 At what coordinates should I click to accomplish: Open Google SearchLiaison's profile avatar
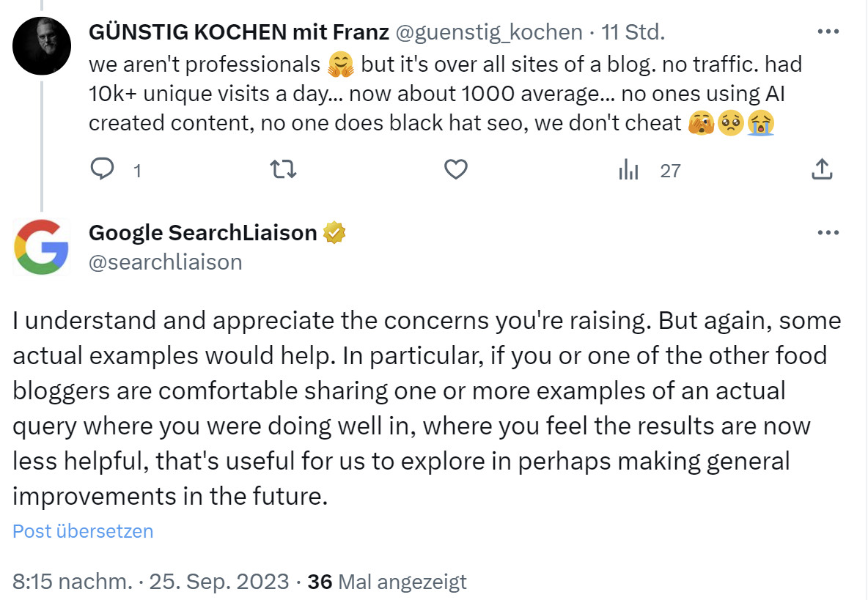(42, 247)
